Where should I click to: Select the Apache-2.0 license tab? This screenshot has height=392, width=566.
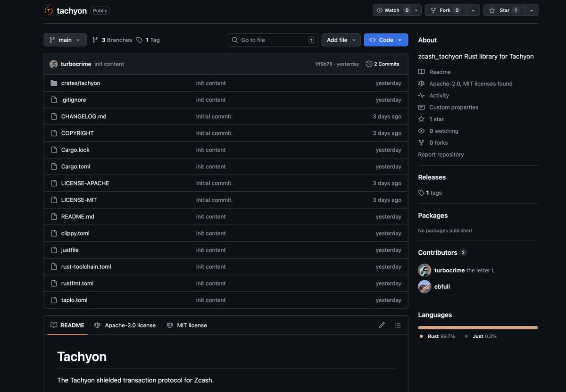click(125, 325)
